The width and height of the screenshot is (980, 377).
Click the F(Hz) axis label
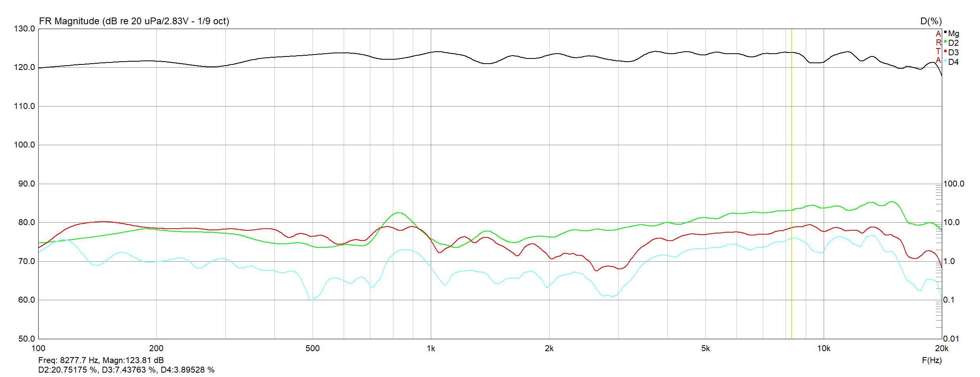pos(931,360)
